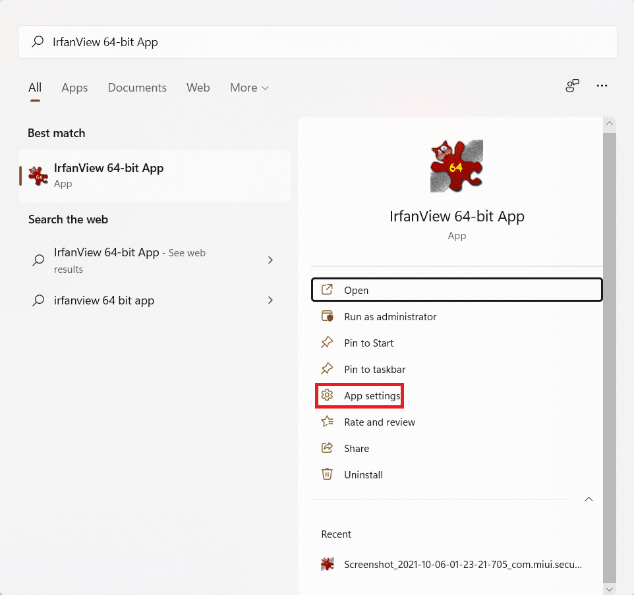Expand the 'irfanview 64 bit app' web arrow
This screenshot has height=595, width=634.
[270, 300]
